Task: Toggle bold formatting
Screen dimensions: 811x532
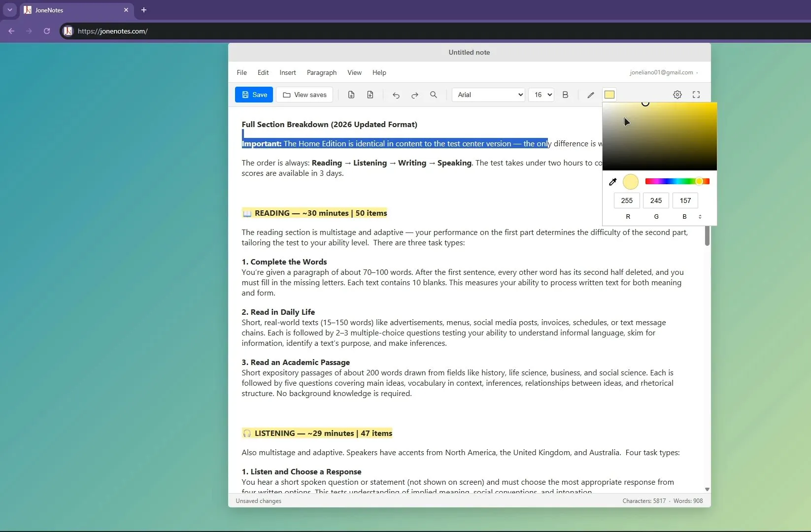Action: pos(565,95)
